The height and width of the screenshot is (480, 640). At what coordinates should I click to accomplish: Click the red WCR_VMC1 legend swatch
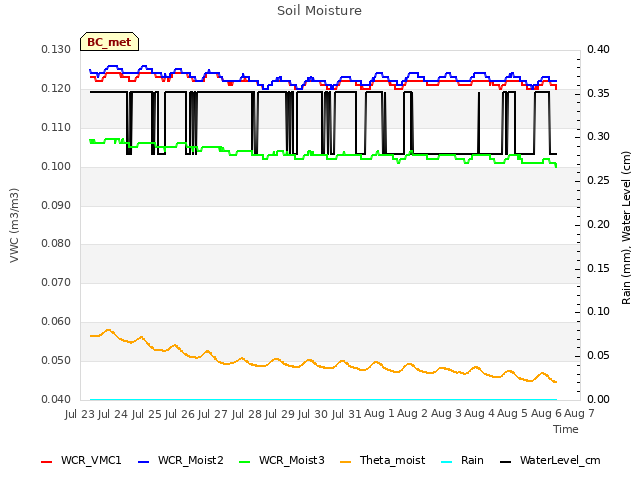47,462
